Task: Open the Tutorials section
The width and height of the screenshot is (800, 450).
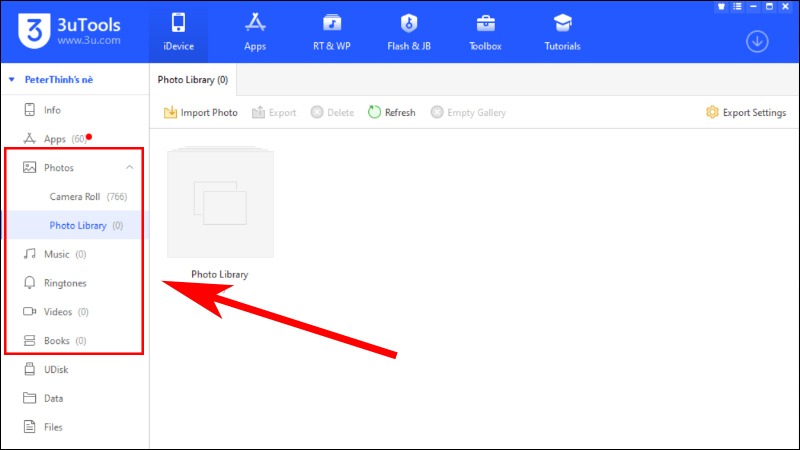Action: tap(562, 32)
